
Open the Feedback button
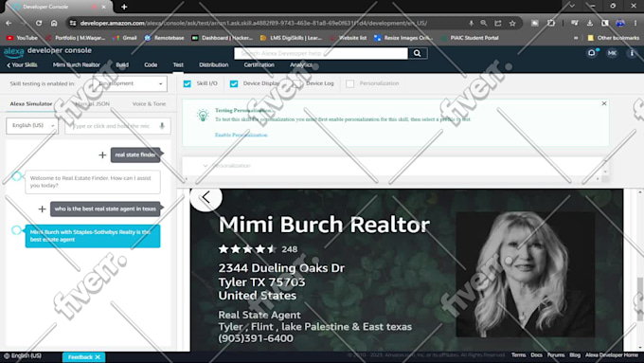click(80, 357)
